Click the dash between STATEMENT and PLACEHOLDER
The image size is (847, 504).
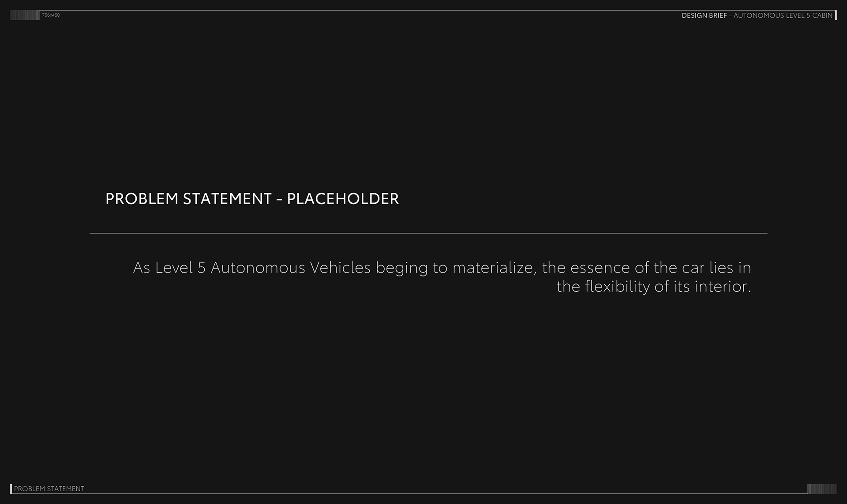click(x=279, y=199)
